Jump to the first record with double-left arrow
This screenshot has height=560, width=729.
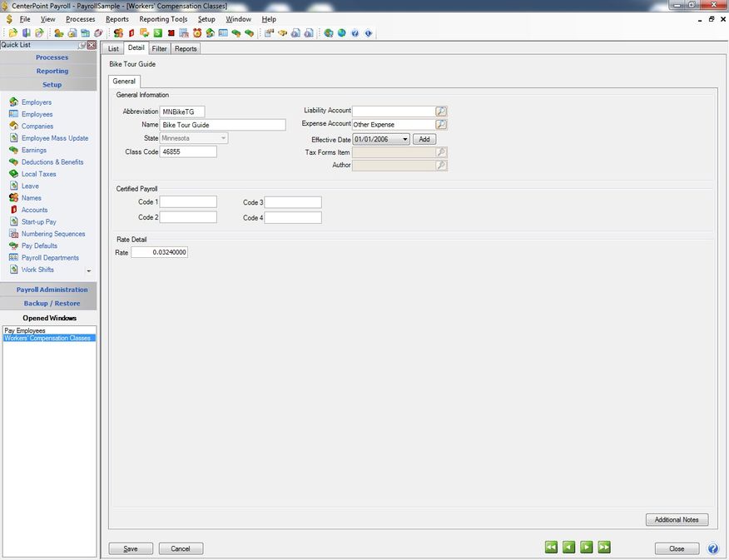(x=551, y=548)
